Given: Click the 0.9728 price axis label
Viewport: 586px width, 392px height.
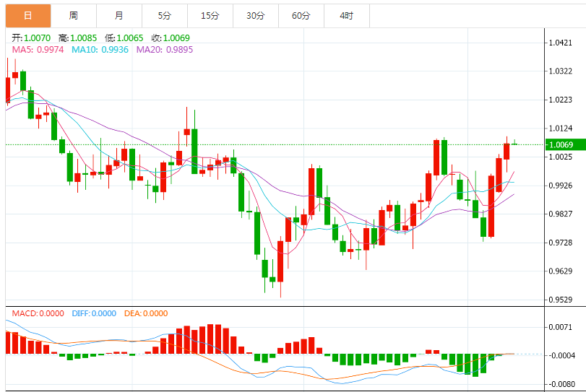Looking at the screenshot, I should pyautogui.click(x=560, y=243).
